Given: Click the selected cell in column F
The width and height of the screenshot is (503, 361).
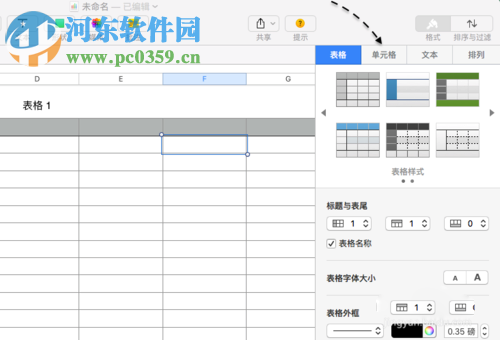Looking at the screenshot, I should pyautogui.click(x=204, y=145).
